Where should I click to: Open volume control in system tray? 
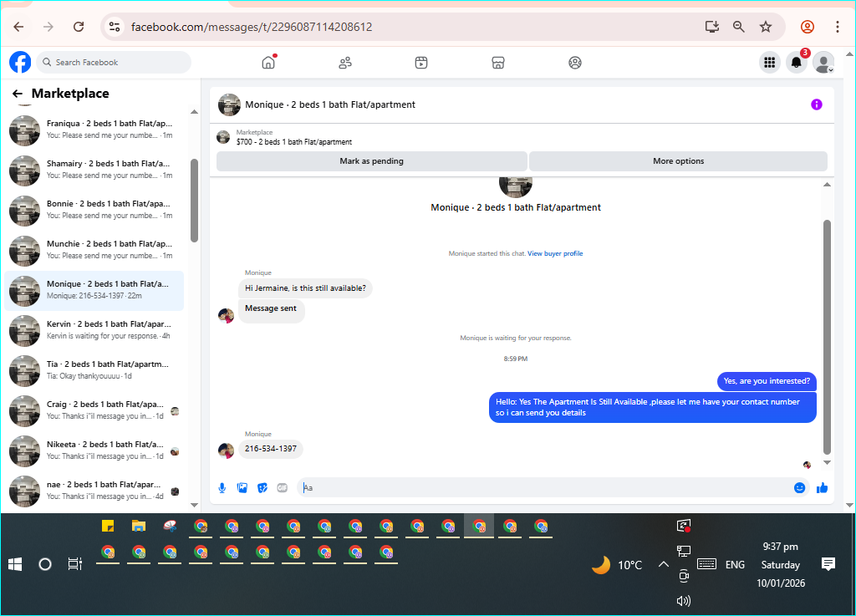point(684,601)
